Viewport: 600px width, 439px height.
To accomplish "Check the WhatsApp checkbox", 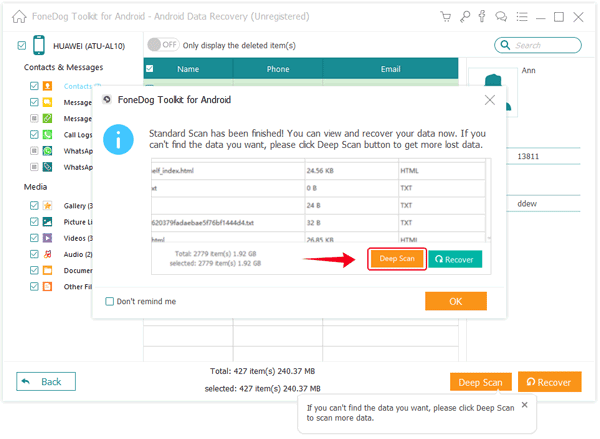I will pyautogui.click(x=34, y=151).
